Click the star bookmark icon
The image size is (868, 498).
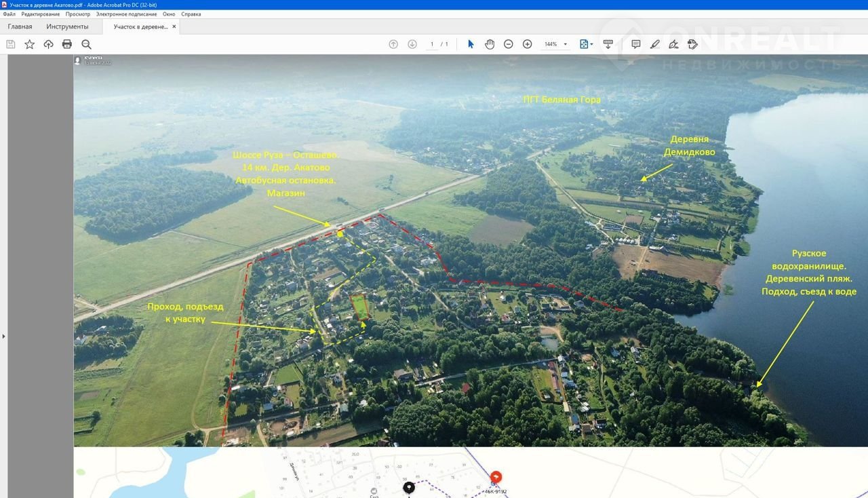(x=30, y=44)
